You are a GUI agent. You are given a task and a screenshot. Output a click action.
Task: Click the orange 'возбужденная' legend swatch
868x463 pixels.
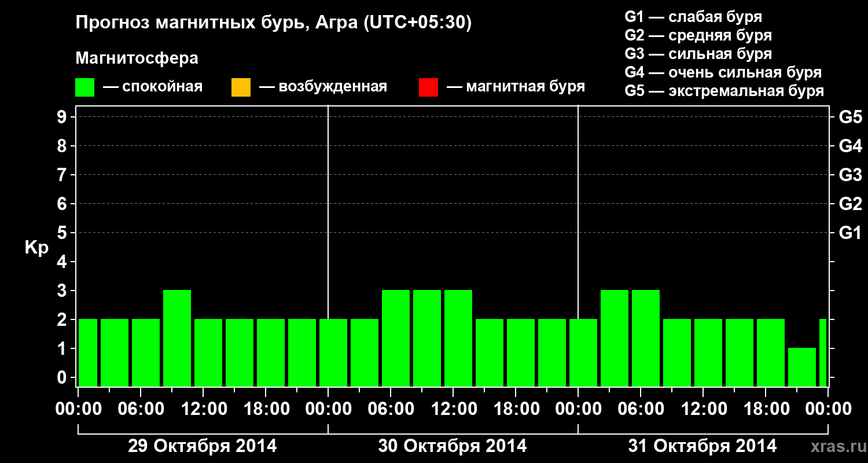point(241,87)
